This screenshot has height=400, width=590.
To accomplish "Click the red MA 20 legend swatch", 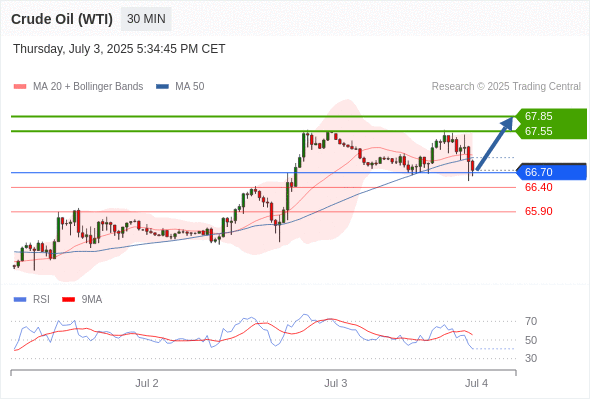I will [20, 87].
